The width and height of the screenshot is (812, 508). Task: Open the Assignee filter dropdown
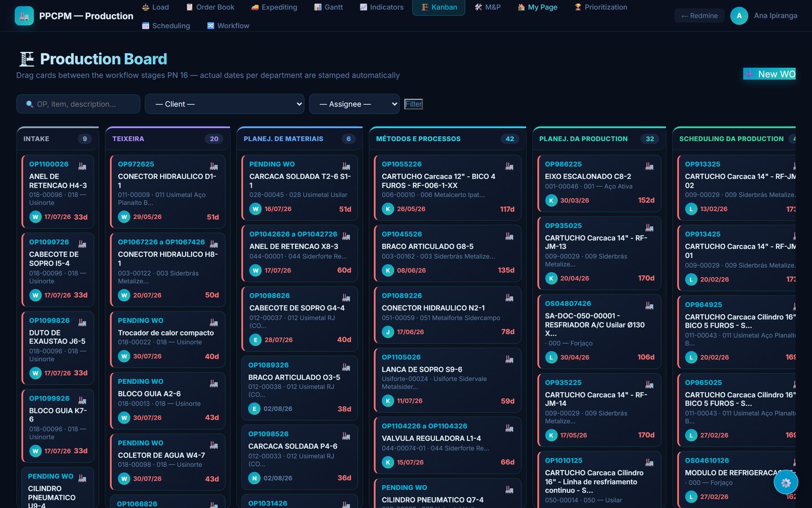(x=354, y=104)
